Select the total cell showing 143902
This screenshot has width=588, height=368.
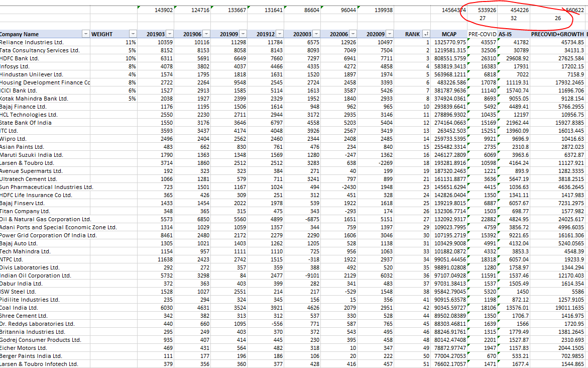coord(156,10)
